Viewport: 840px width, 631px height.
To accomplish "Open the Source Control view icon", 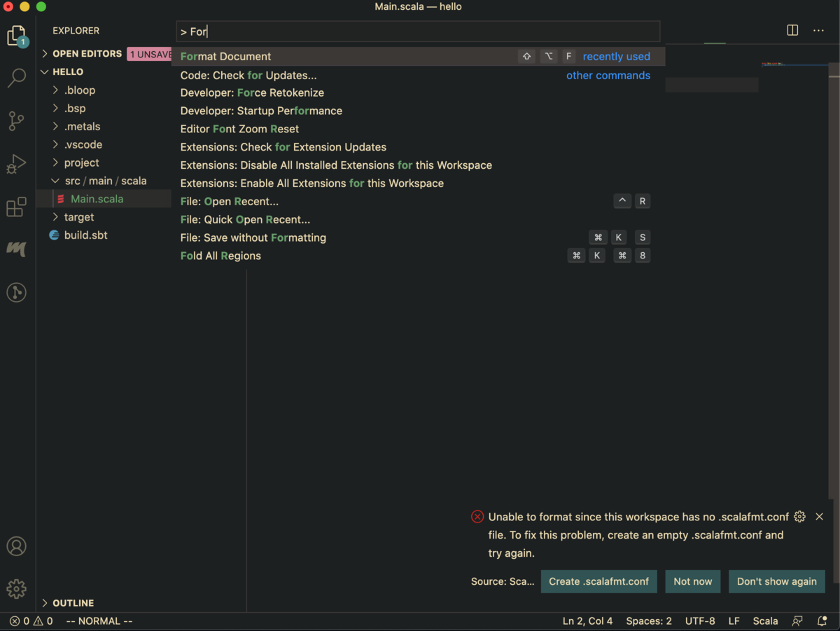I will tap(17, 120).
